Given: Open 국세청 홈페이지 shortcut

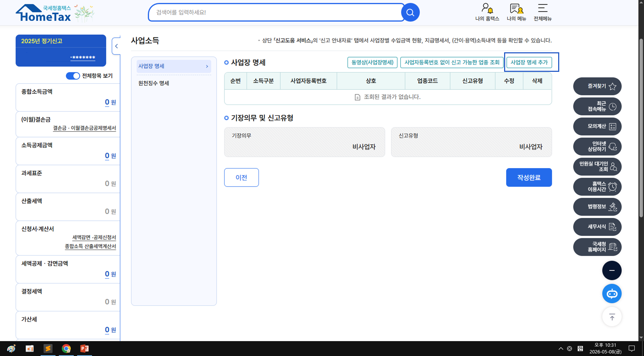Looking at the screenshot, I should (x=597, y=247).
